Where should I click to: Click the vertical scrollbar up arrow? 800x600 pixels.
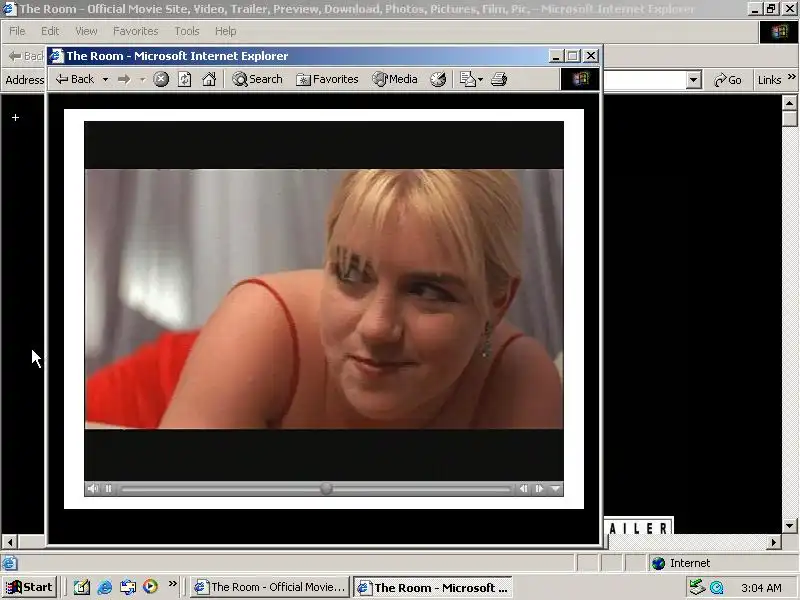coord(789,103)
